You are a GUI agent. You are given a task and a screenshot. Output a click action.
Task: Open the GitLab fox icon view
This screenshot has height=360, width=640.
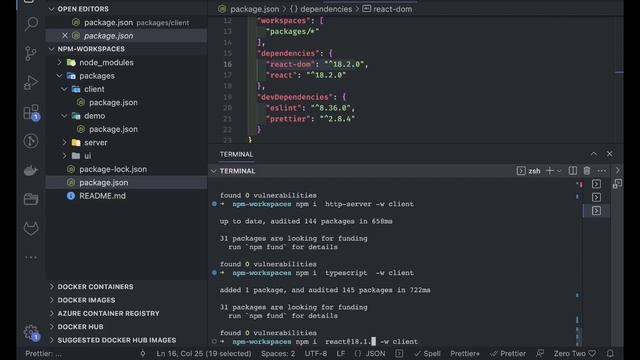[x=31, y=228]
